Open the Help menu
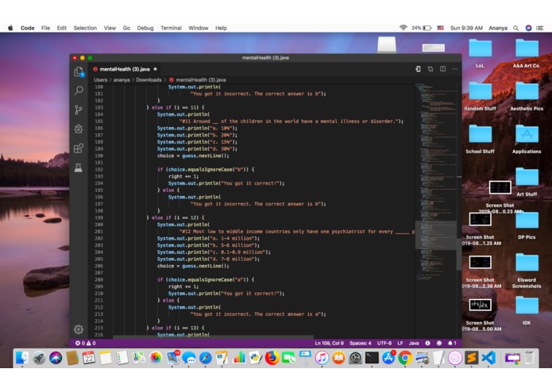 tap(221, 28)
